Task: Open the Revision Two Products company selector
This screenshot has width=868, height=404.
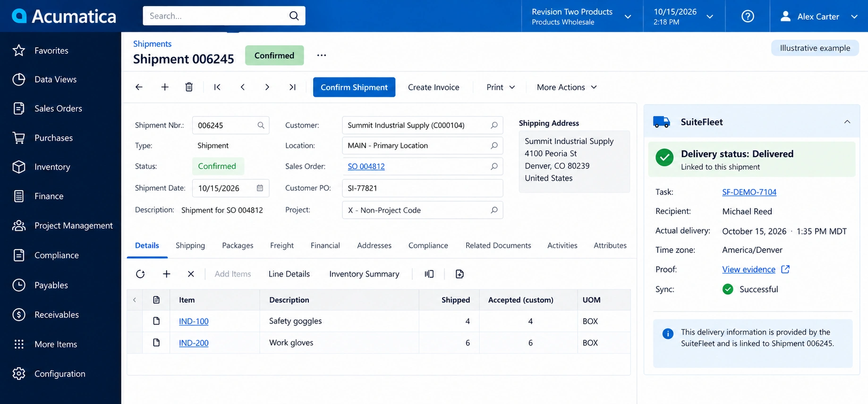Action: point(582,16)
